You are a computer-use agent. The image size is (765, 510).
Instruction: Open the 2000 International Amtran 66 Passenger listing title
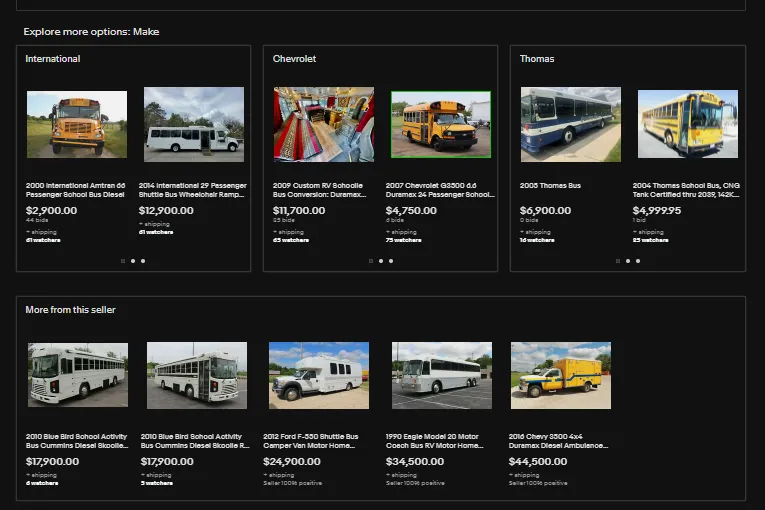(x=76, y=190)
